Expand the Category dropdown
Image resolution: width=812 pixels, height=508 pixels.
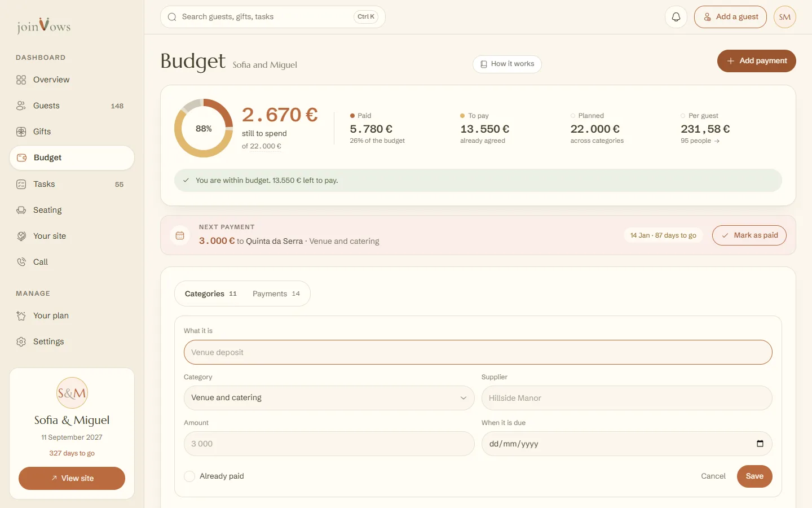pyautogui.click(x=329, y=398)
